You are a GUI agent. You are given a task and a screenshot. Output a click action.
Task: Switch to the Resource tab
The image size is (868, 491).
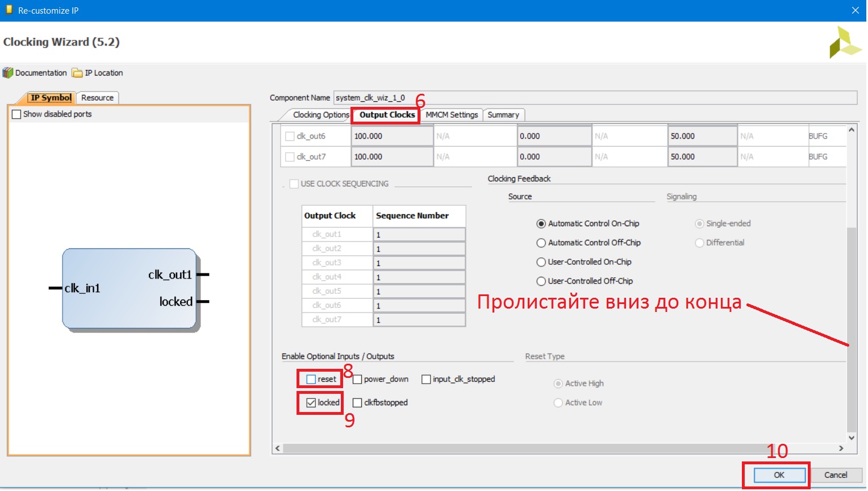[x=97, y=98]
